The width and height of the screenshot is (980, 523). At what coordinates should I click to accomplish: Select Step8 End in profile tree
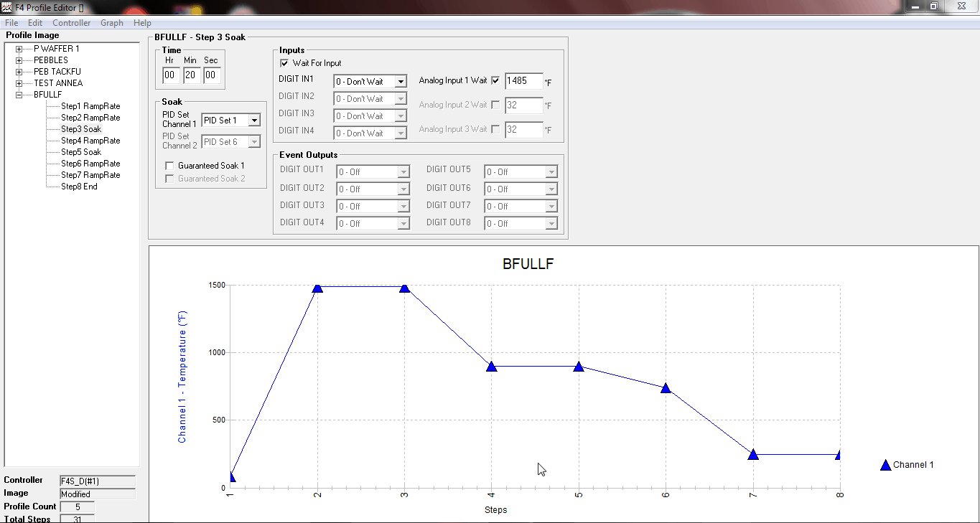click(79, 187)
